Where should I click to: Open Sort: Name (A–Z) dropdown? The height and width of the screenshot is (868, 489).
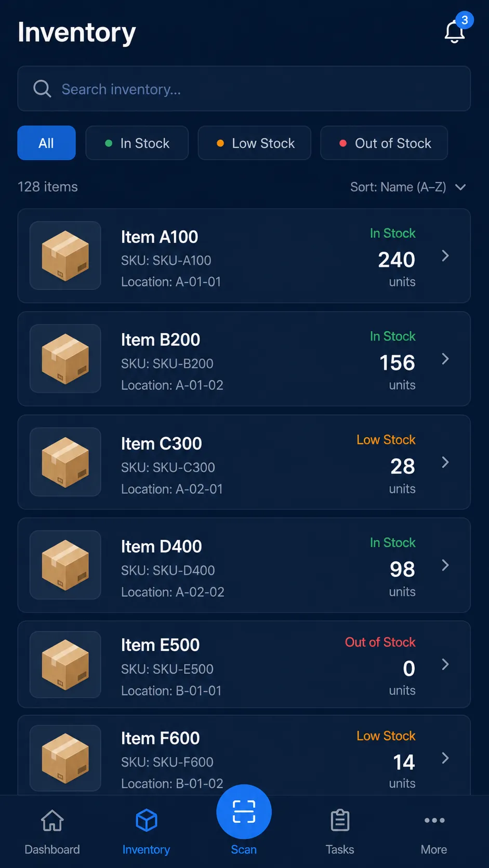click(x=408, y=187)
